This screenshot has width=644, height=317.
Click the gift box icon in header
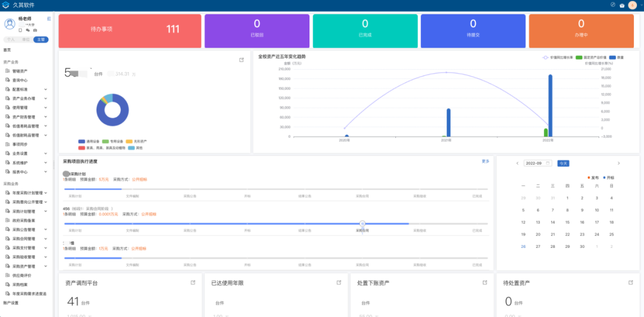tap(622, 5)
